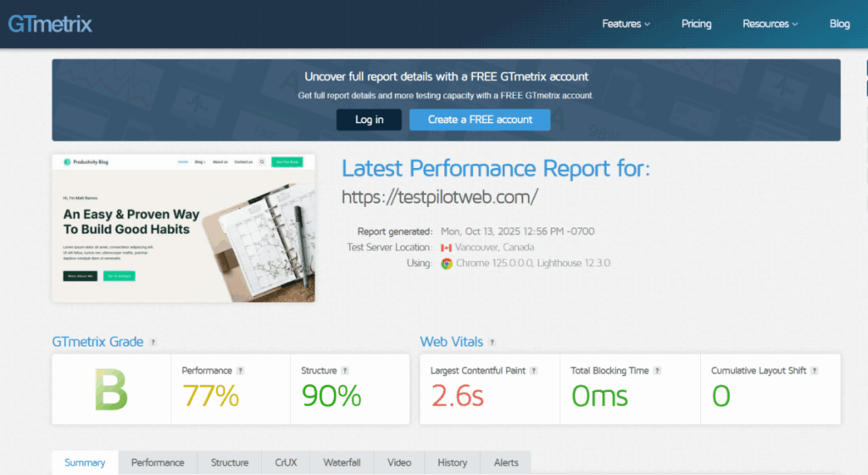Click the Log in button
Image resolution: width=868 pixels, height=475 pixels.
[370, 120]
